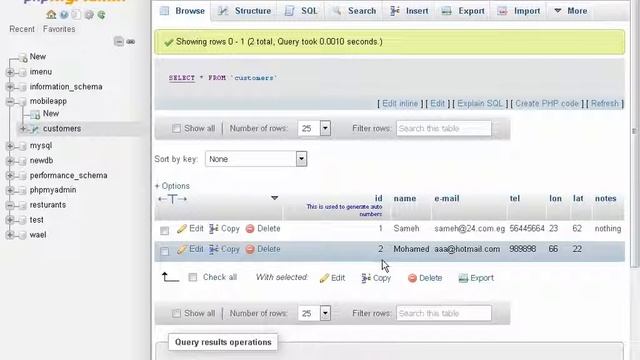Viewport: 640px width, 360px height.
Task: Open the Search tab
Action: point(354,11)
